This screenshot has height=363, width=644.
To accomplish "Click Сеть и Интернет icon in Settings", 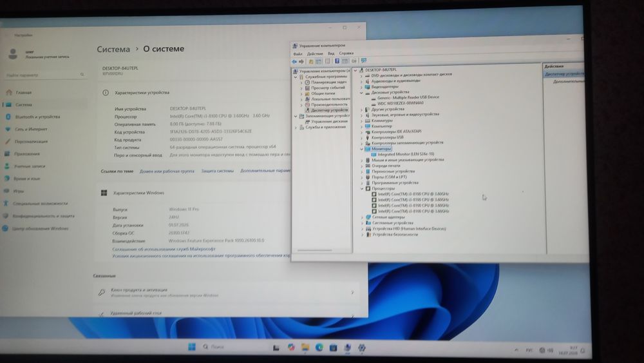I will pyautogui.click(x=7, y=129).
